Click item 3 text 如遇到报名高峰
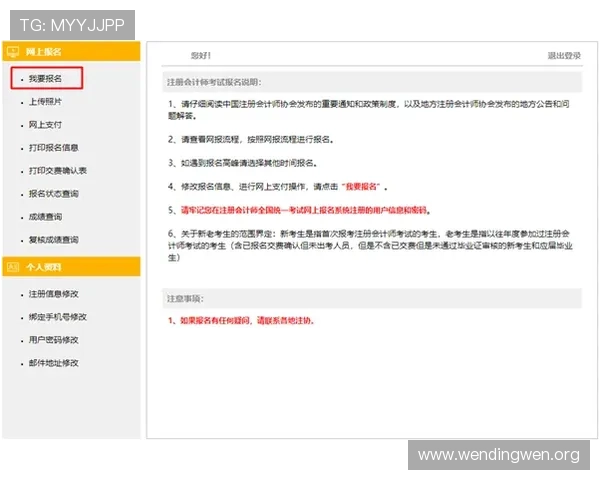The image size is (600, 480). 243,163
